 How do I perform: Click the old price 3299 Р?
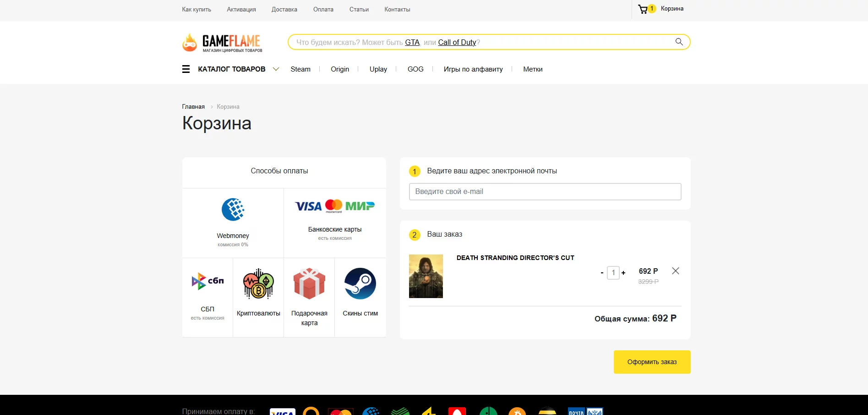(648, 282)
